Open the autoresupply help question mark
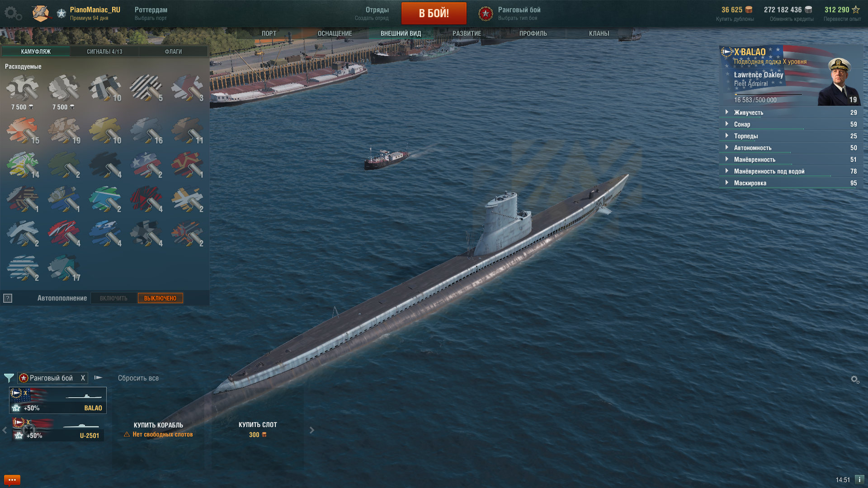 [x=8, y=298]
